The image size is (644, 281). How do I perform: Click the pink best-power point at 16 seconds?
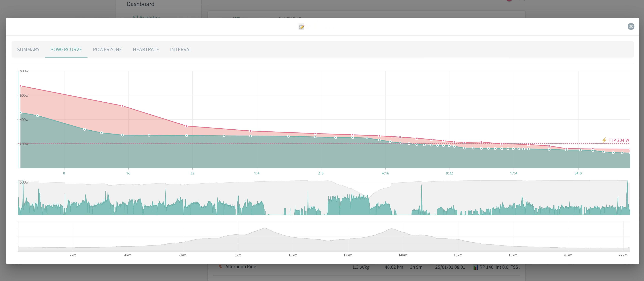click(122, 106)
